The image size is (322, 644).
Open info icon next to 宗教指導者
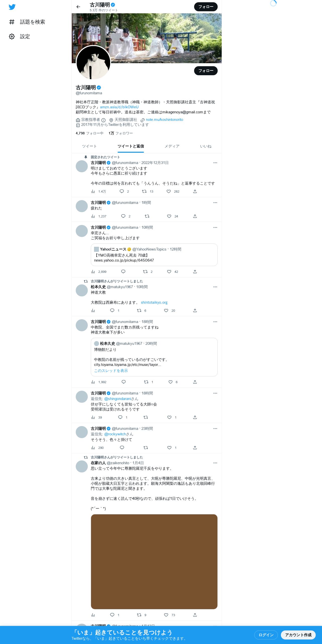tap(103, 120)
